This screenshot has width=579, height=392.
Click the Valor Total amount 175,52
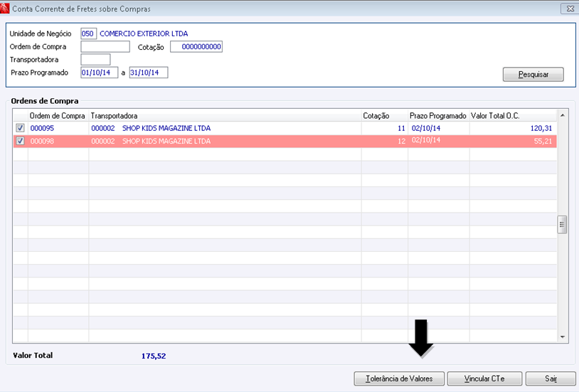tap(154, 356)
